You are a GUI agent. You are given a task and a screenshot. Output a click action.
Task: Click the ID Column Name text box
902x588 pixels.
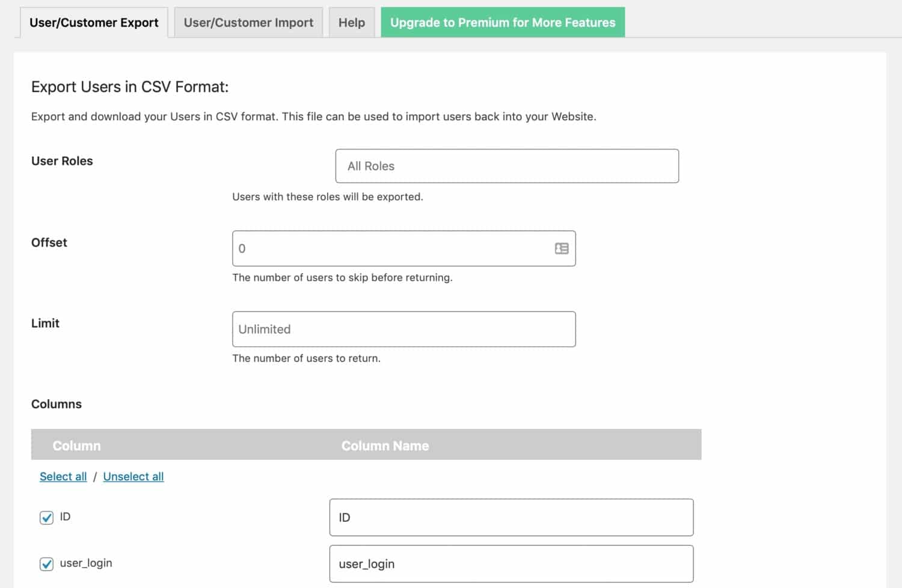coord(511,517)
